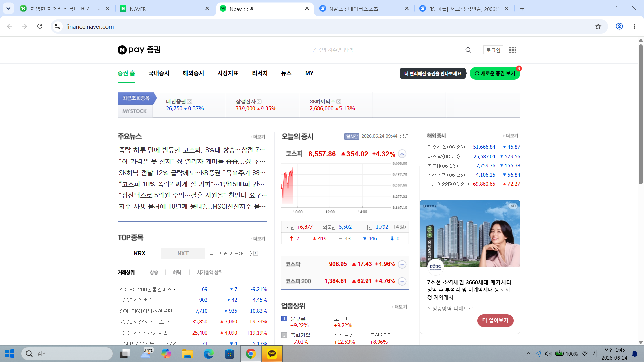
Task: Open KODEX 인버스 stock link
Action: (x=136, y=300)
